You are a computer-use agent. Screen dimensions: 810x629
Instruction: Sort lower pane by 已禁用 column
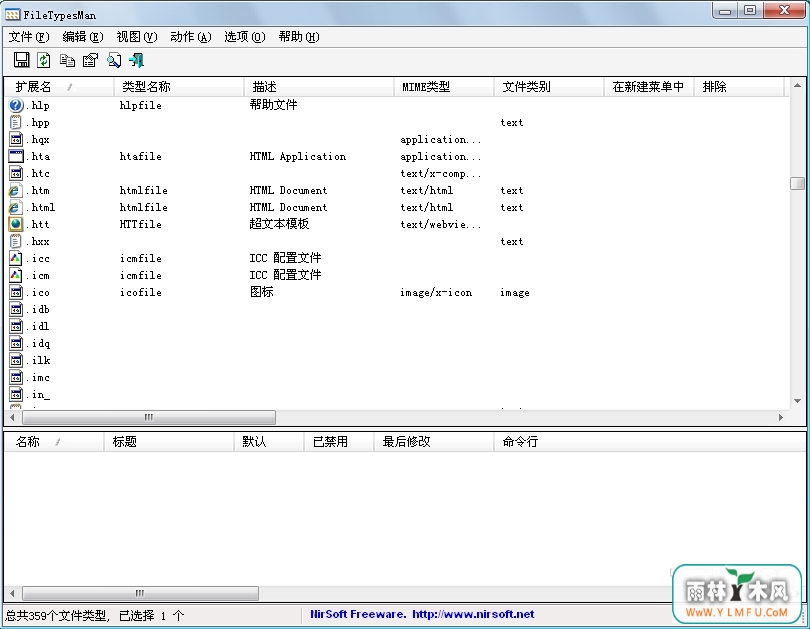(339, 442)
